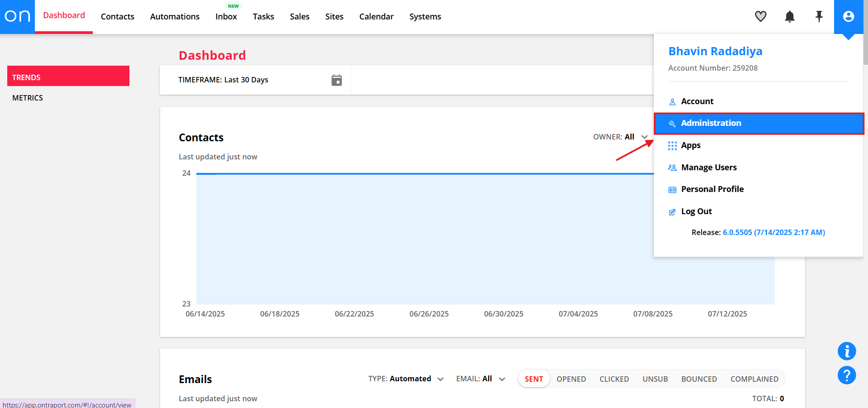The width and height of the screenshot is (868, 408).
Task: Click the blue info circle icon
Action: pos(847,351)
